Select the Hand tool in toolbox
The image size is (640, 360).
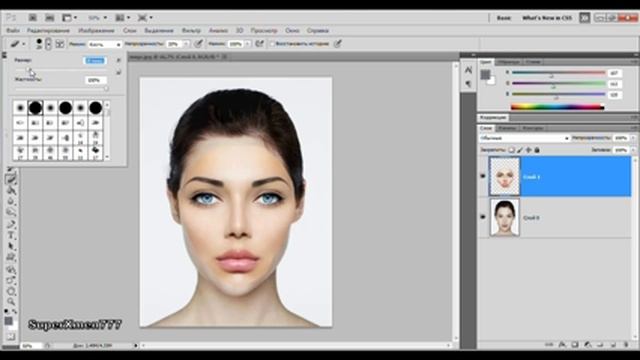11,291
